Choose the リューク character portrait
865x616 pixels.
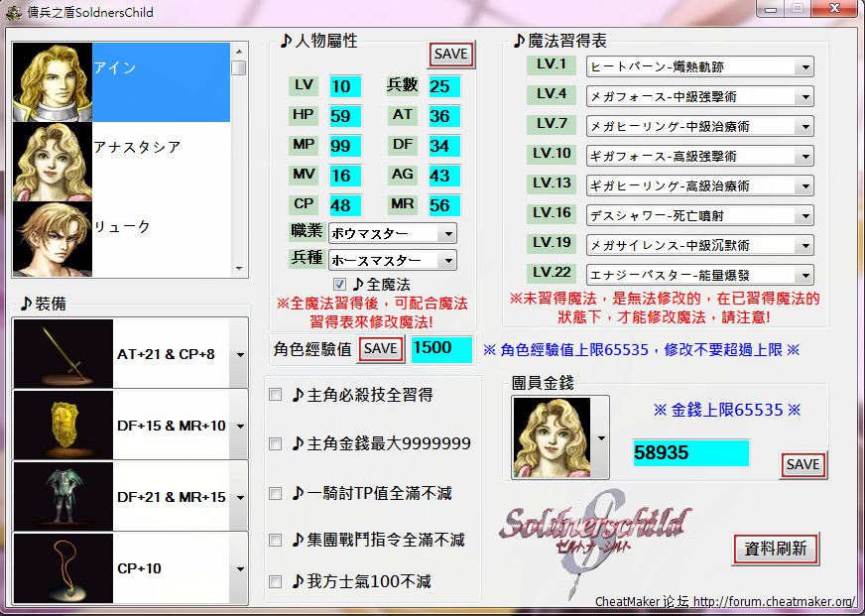52,238
